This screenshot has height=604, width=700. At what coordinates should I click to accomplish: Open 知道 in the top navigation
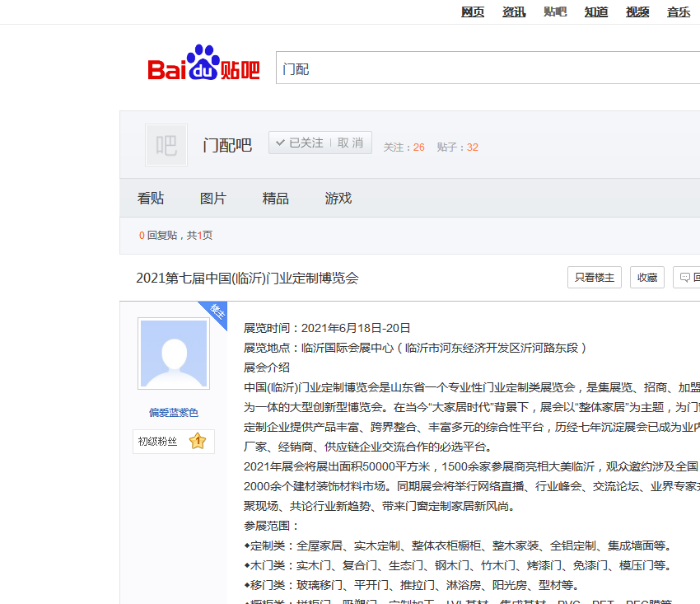[x=596, y=12]
